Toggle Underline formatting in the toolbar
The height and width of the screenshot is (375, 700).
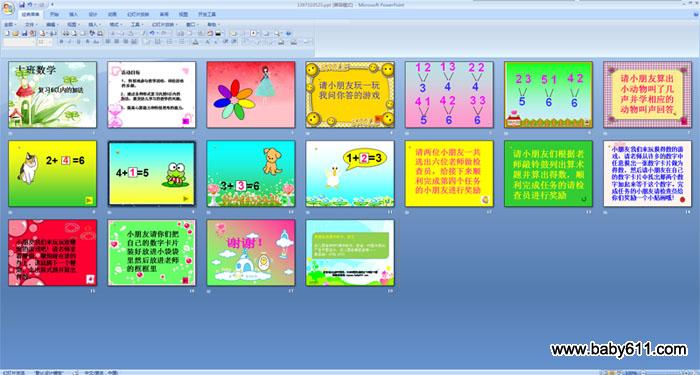[x=79, y=42]
